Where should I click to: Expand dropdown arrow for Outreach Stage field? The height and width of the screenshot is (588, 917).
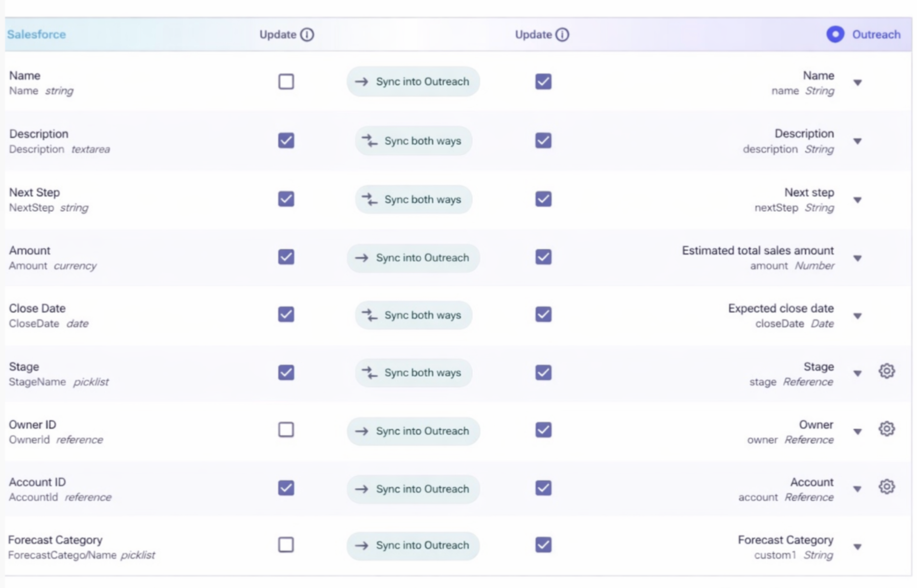click(858, 374)
